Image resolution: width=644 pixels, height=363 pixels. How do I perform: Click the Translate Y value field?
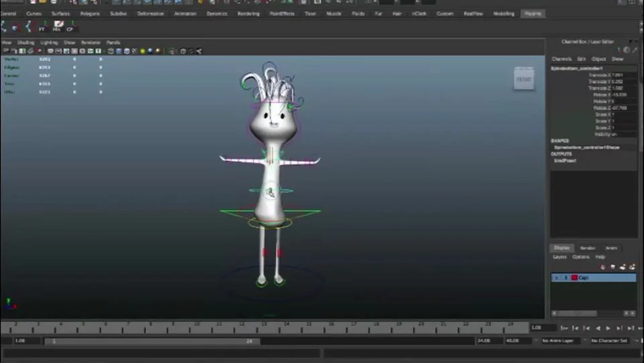[625, 82]
